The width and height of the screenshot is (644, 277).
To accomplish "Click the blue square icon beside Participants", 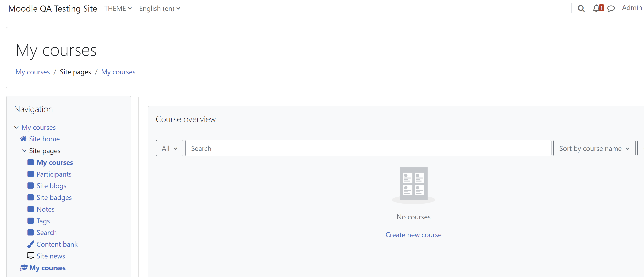I will point(30,174).
